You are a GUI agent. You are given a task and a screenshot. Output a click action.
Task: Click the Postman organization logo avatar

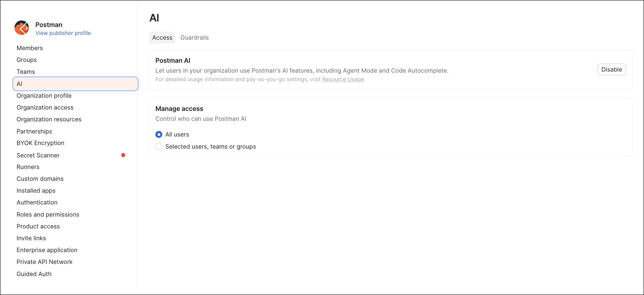click(x=22, y=28)
